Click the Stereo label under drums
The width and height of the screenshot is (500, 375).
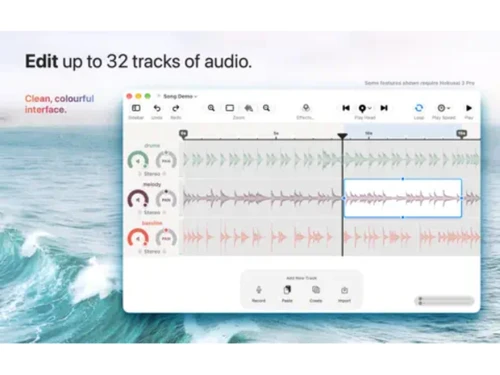tap(152, 174)
